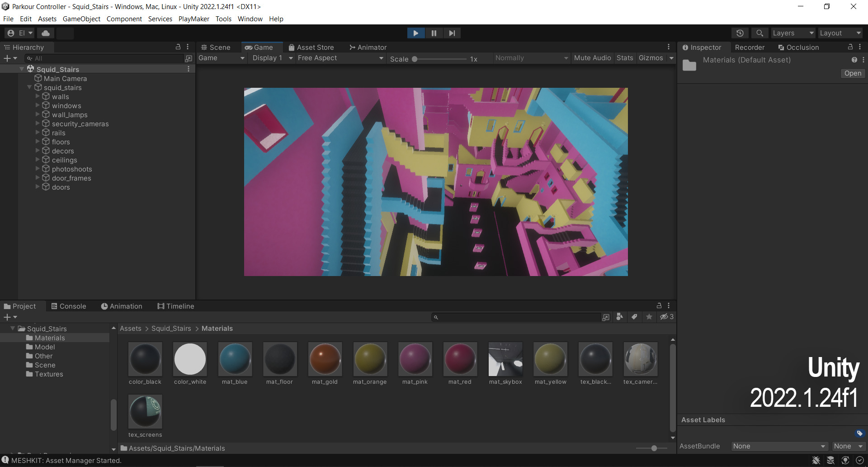Expand the security_cameras object
This screenshot has width=868, height=467.
pos(38,124)
